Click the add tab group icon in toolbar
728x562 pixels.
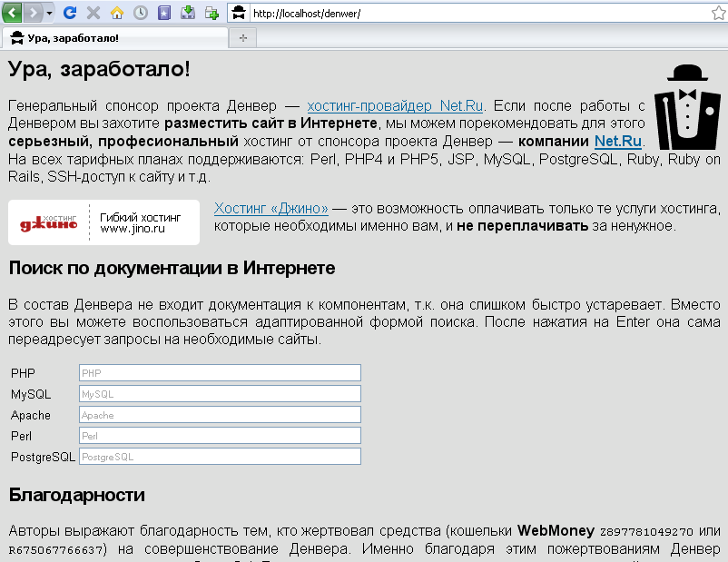coord(212,13)
